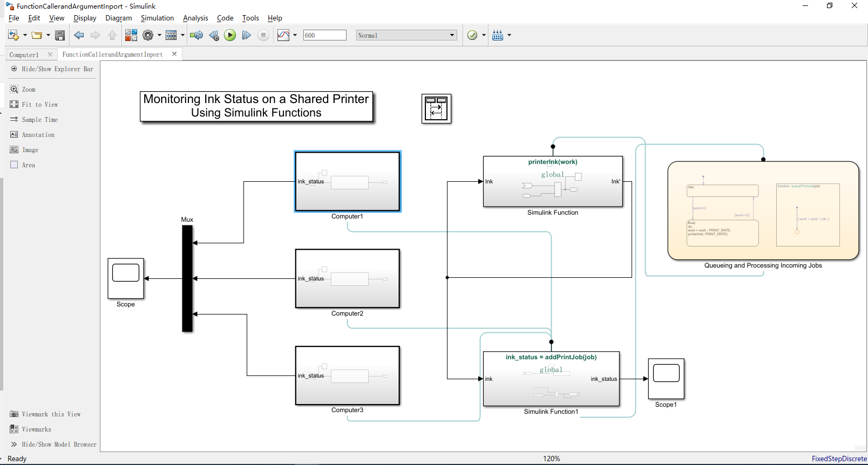Open the Simulation menu
Screen dimensions: 868x465
[158, 18]
